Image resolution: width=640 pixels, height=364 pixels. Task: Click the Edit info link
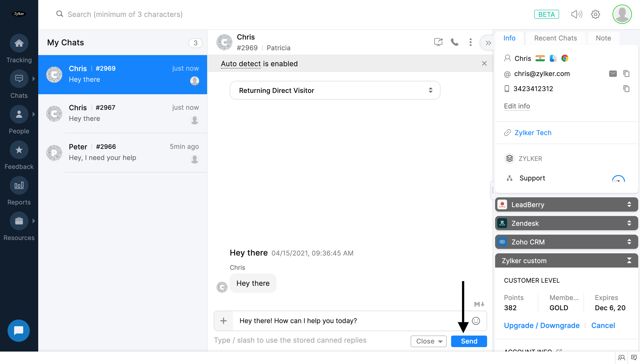517,106
